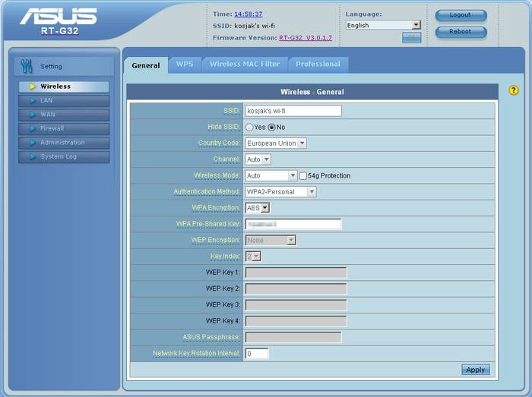This screenshot has width=532, height=397.
Task: Select the Yes radio for Hide SSID
Action: 249,128
